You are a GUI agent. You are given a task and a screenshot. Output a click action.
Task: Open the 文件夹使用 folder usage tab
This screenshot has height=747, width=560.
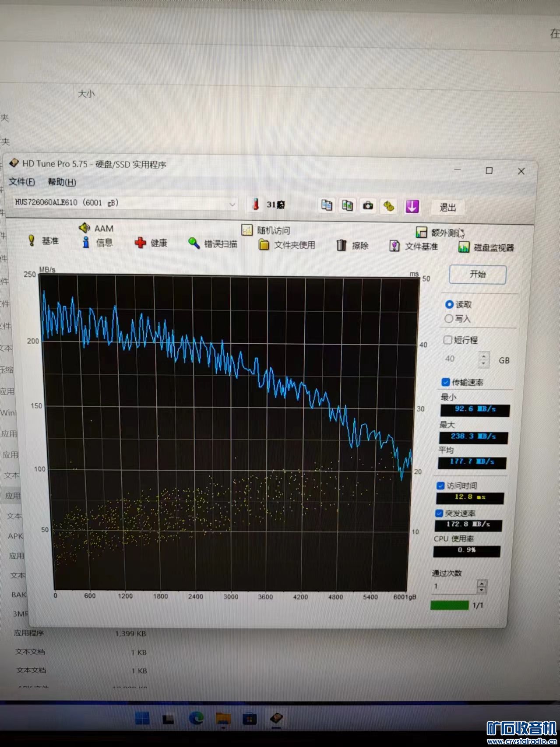[287, 245]
